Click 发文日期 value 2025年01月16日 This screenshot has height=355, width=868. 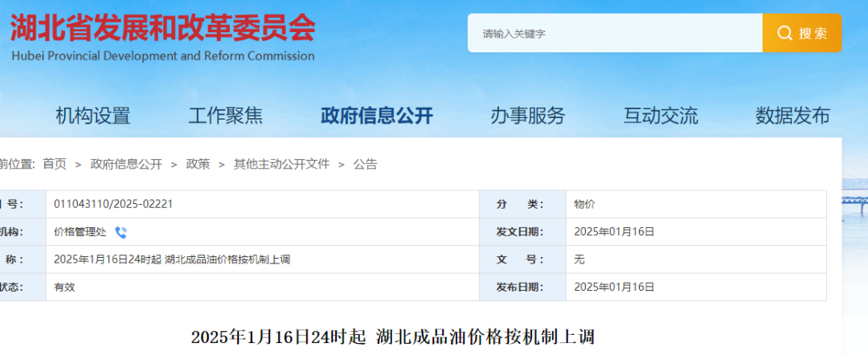pyautogui.click(x=615, y=231)
